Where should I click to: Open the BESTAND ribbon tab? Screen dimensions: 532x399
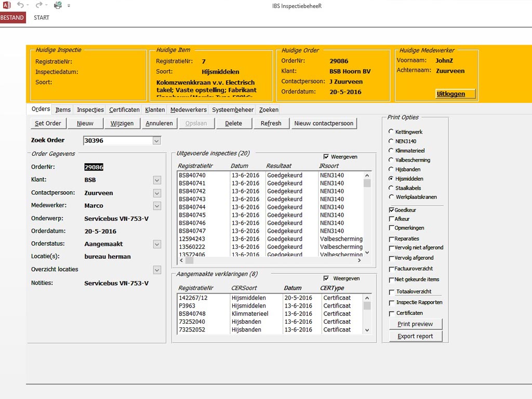[x=12, y=18]
